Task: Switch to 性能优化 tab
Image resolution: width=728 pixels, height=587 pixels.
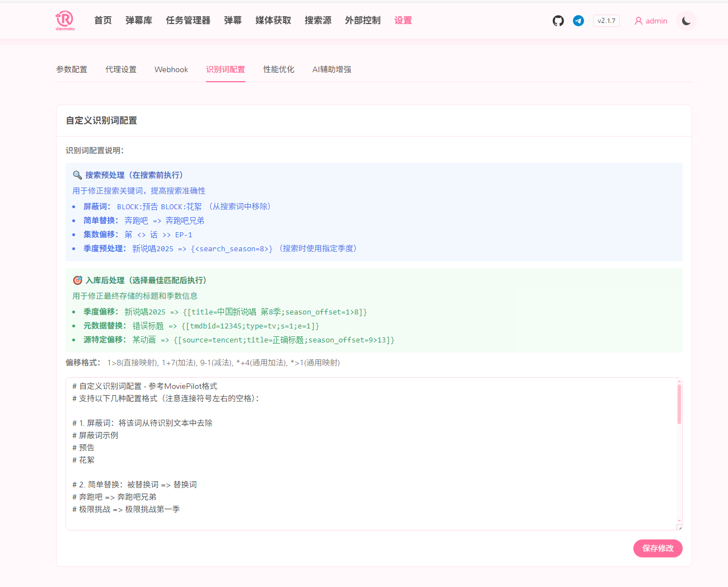Action: (x=279, y=69)
